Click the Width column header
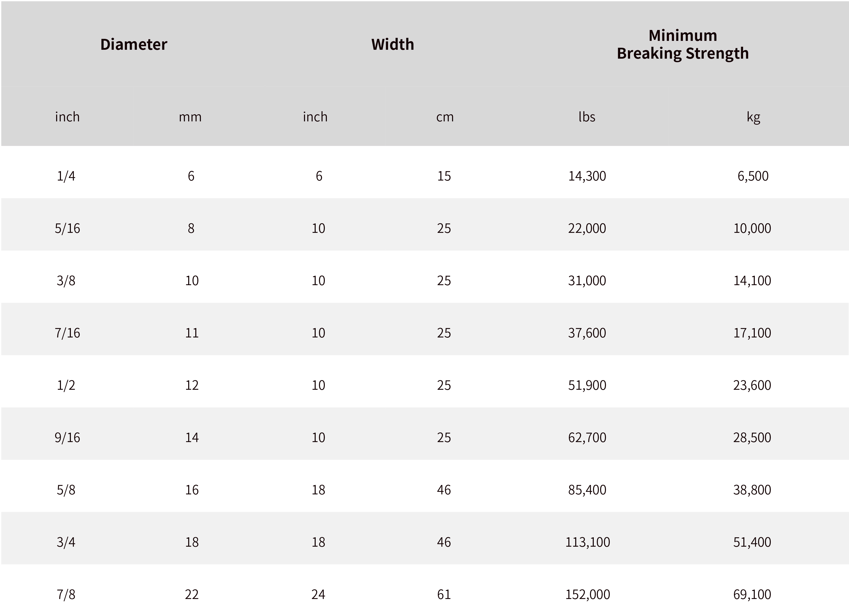 point(393,44)
